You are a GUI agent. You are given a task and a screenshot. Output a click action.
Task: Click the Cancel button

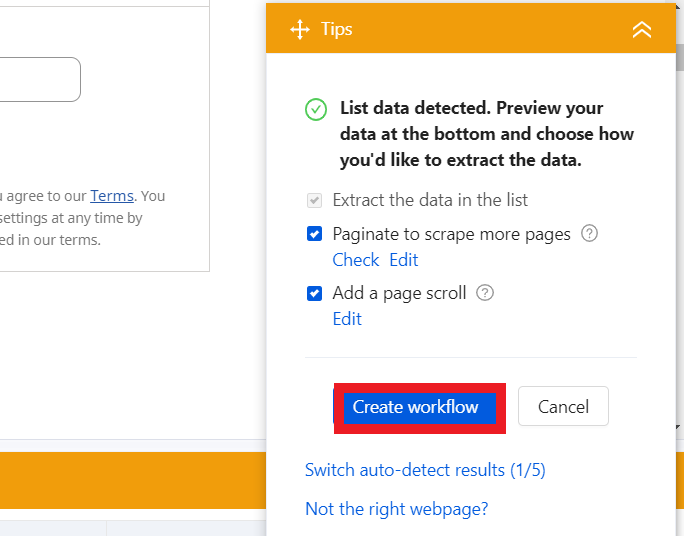(x=563, y=407)
